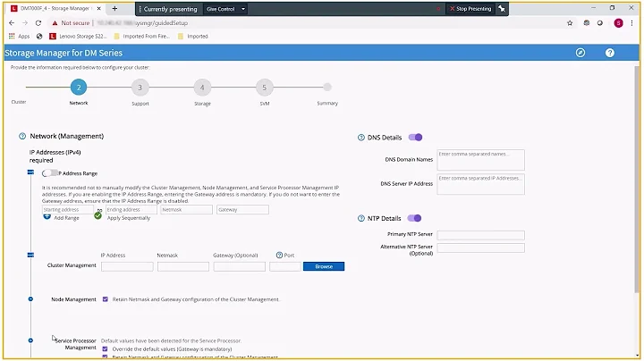Open help icon in blue header
The height and width of the screenshot is (361, 644).
[609, 53]
